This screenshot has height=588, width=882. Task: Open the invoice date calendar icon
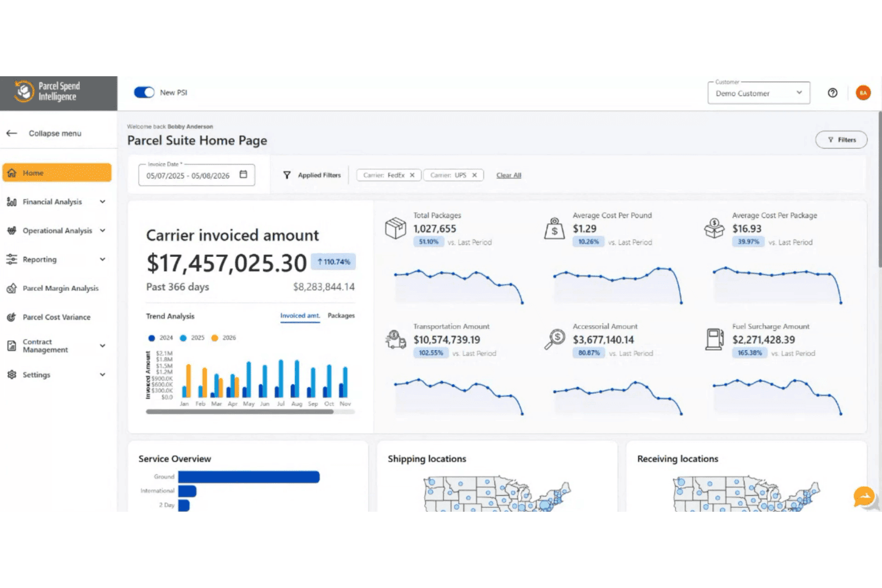pos(243,175)
